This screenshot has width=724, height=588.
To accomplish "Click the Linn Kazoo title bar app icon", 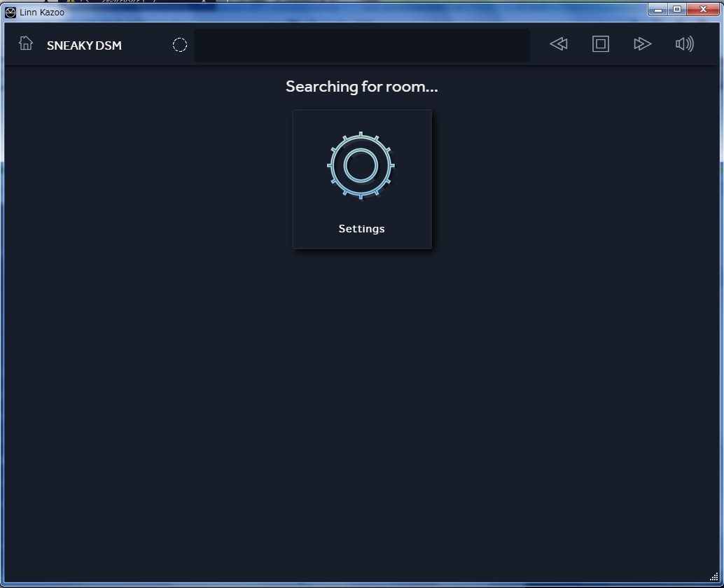I will 11,12.
